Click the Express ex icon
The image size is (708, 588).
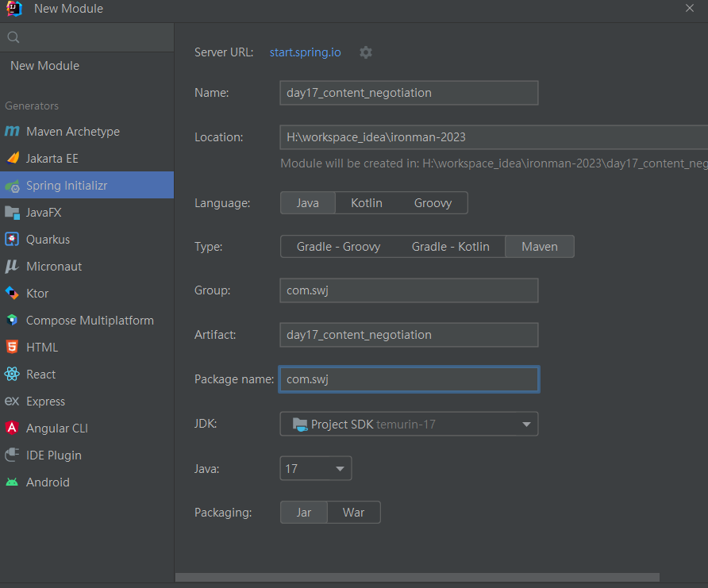[12, 401]
